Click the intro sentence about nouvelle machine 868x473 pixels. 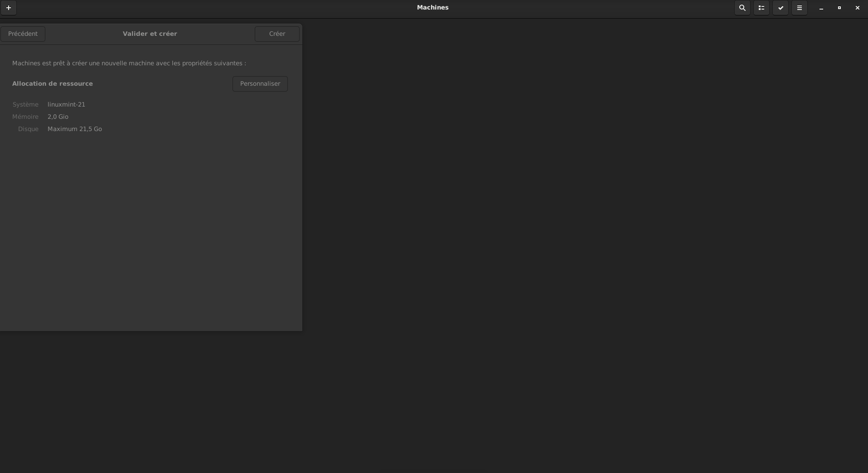tap(129, 63)
